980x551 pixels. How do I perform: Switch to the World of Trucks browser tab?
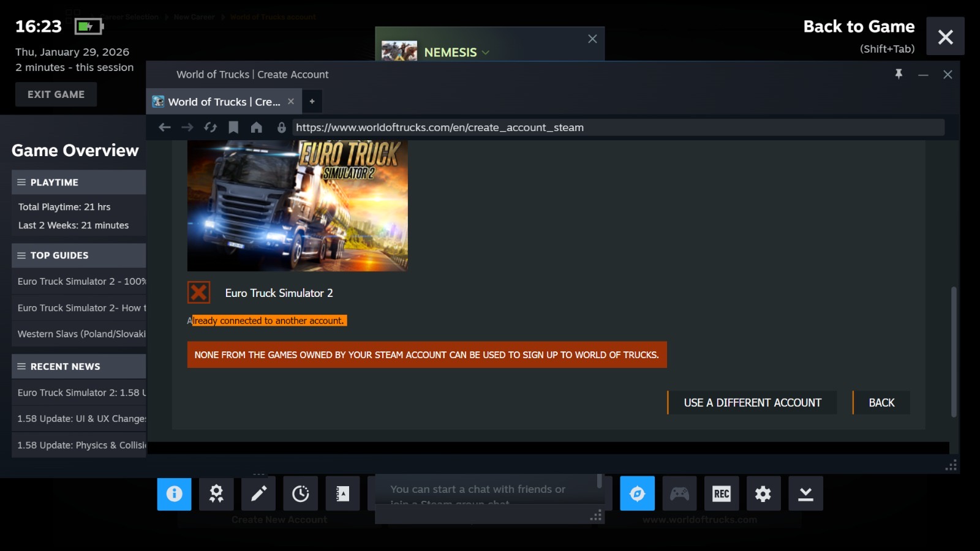tap(222, 102)
